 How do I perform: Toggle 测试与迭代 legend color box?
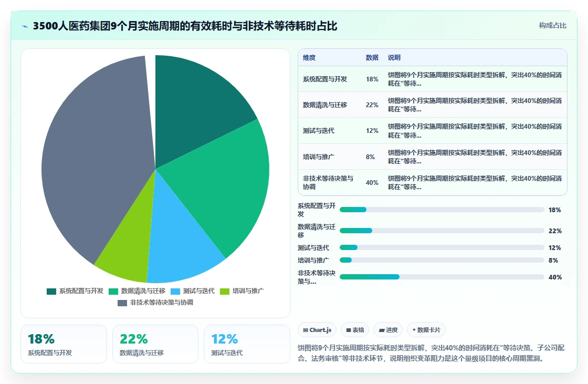click(x=175, y=292)
